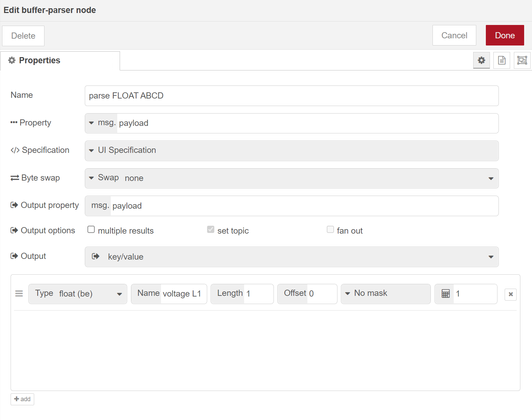Image resolution: width=532 pixels, height=420 pixels.
Task: Click the Delete button
Action: (x=23, y=36)
